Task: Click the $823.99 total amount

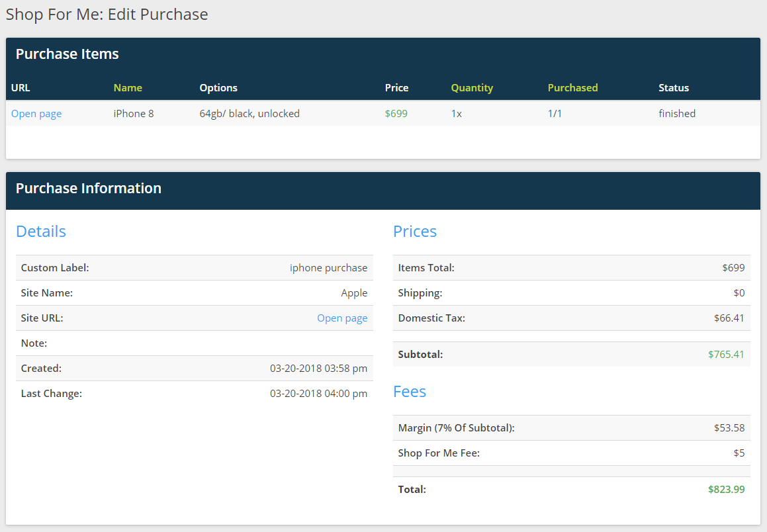Action: tap(726, 490)
